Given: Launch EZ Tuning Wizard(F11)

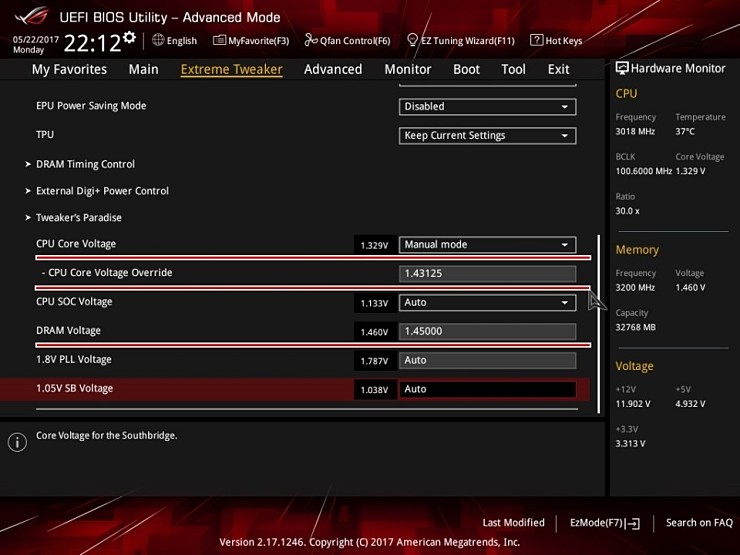Looking at the screenshot, I should pos(461,41).
